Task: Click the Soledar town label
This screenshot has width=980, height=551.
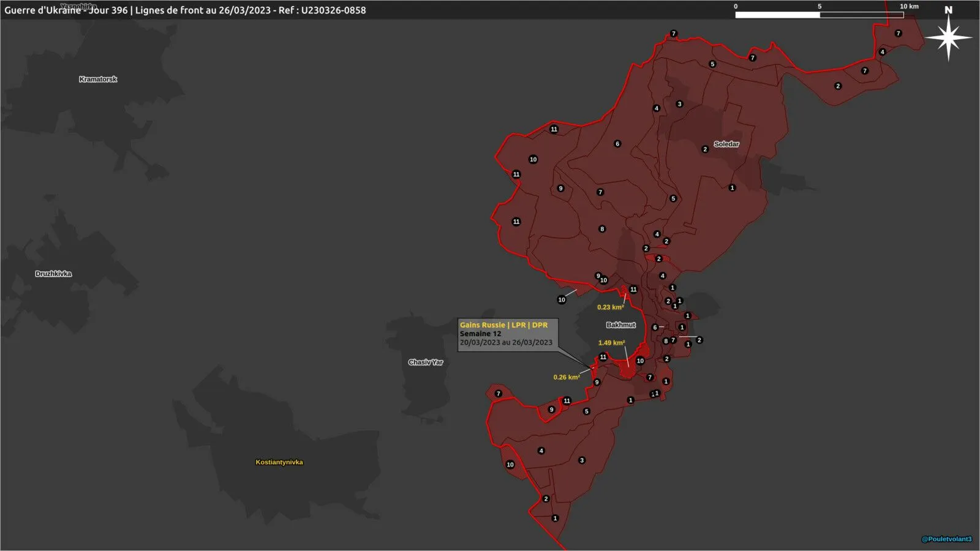Action: tap(726, 144)
